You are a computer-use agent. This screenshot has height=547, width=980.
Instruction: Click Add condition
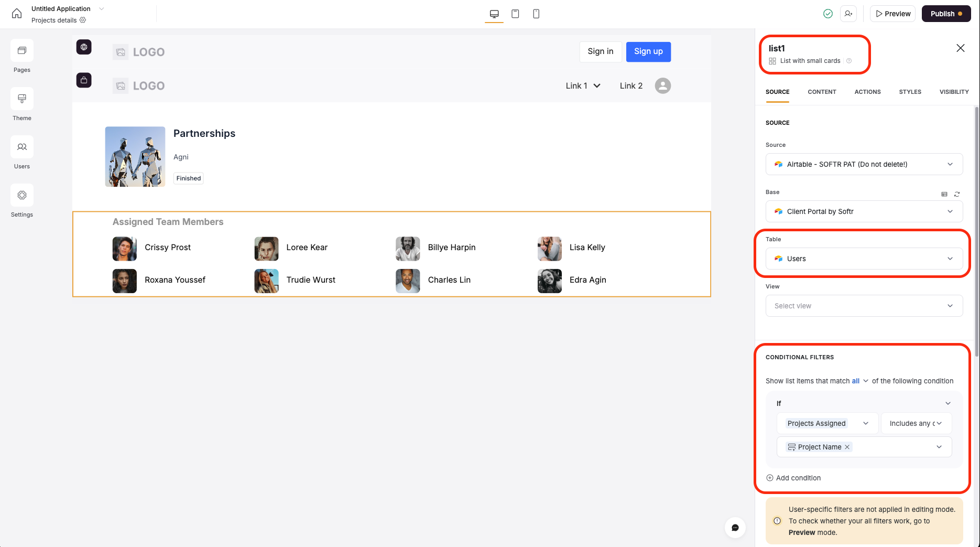coord(793,478)
